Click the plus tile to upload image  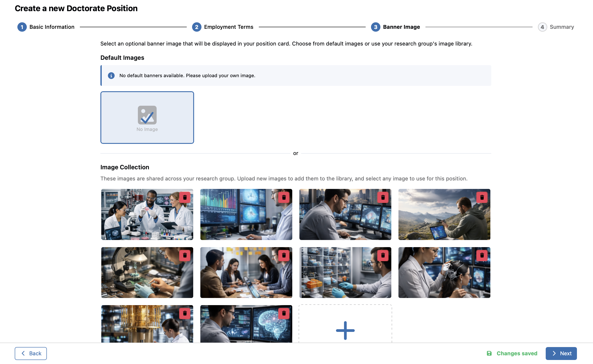click(x=345, y=330)
